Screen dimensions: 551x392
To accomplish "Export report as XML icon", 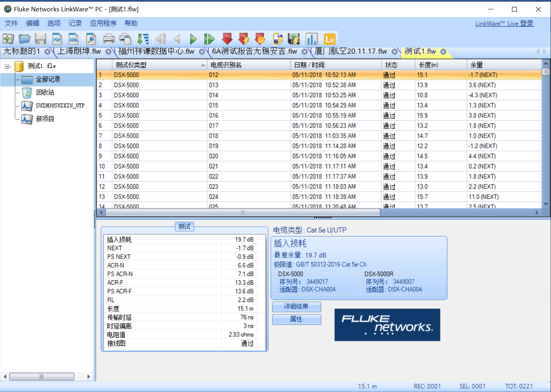I will 74,39.
